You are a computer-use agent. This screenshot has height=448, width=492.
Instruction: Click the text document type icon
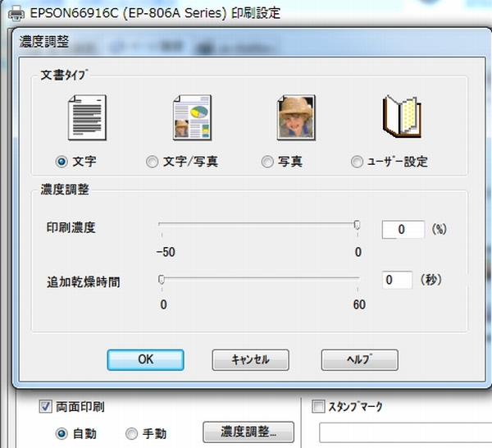tap(87, 117)
